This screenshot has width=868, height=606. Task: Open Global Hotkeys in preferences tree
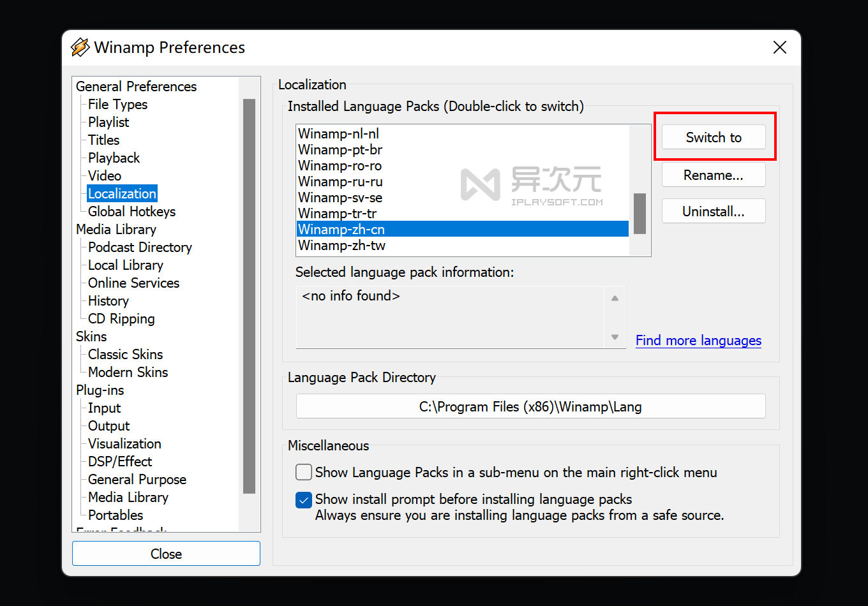[x=131, y=212]
